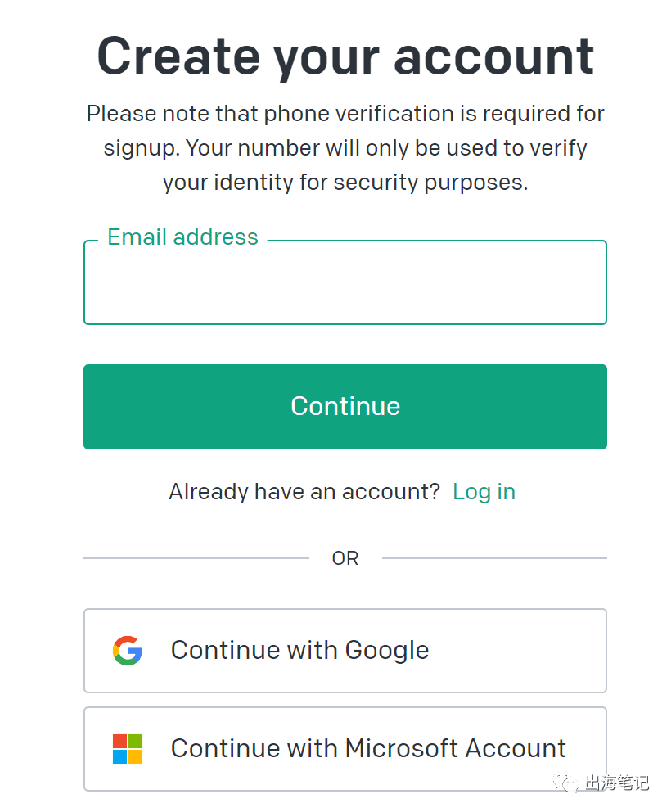Viewport: 671px width, 812px height.
Task: Click the word Google in sign-in button
Action: [387, 651]
